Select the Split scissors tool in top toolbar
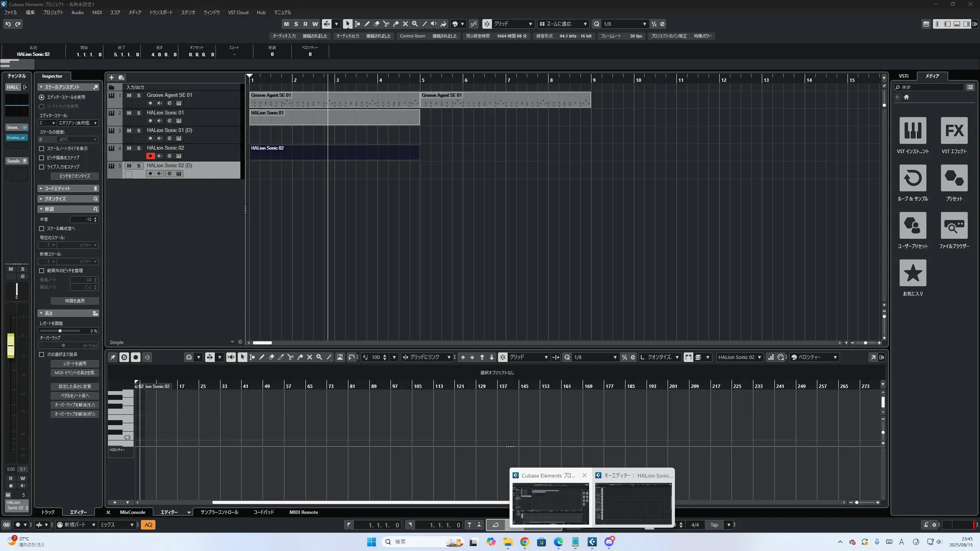Screen dimensions: 980x551 pyautogui.click(x=386, y=24)
